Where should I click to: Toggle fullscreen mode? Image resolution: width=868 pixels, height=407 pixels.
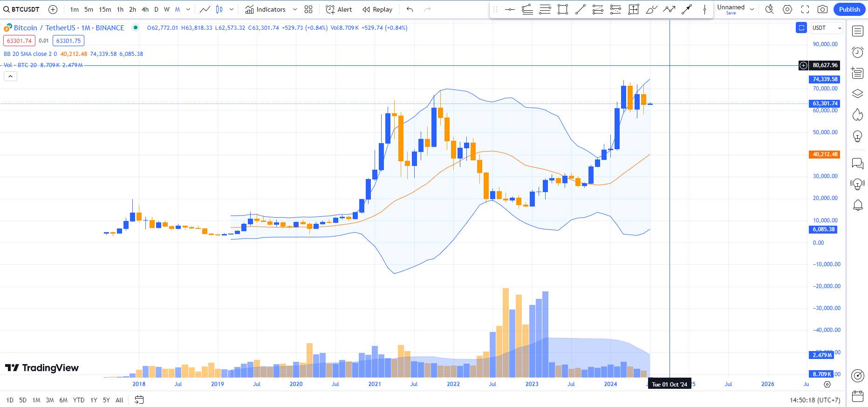(805, 9)
